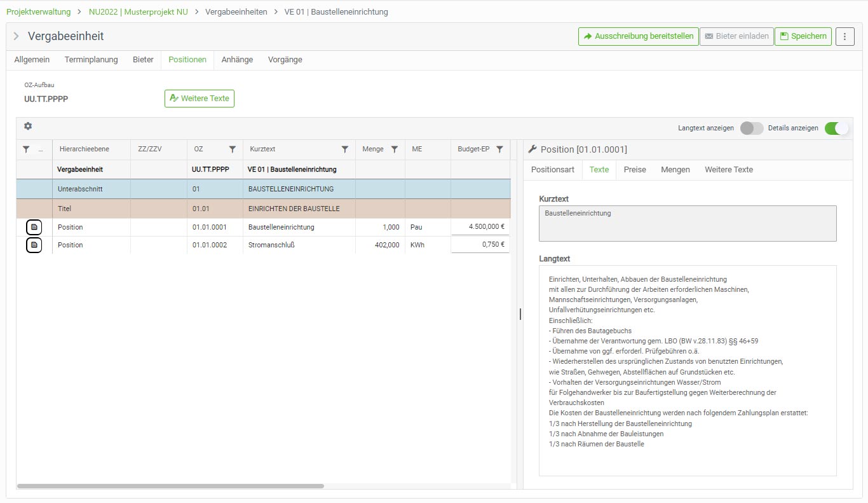Click horizontal scrollbar of positions table
Viewport: 868px width, 503px height.
[x=170, y=486]
